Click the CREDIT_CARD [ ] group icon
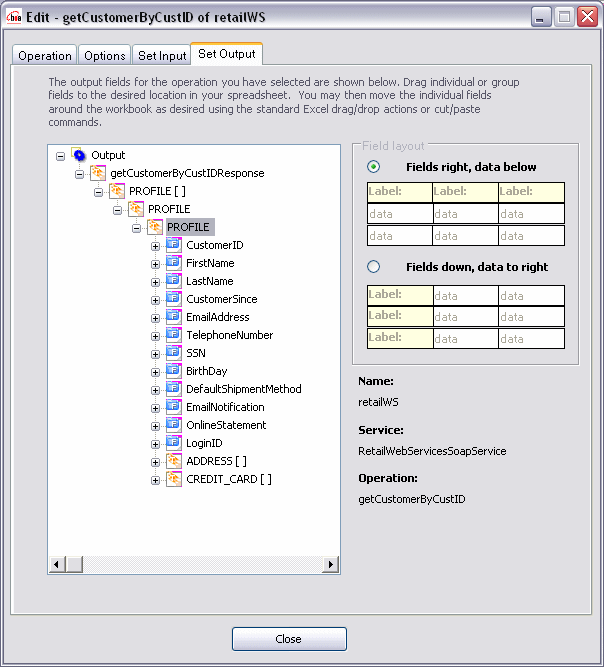The image size is (604, 667). 174,479
